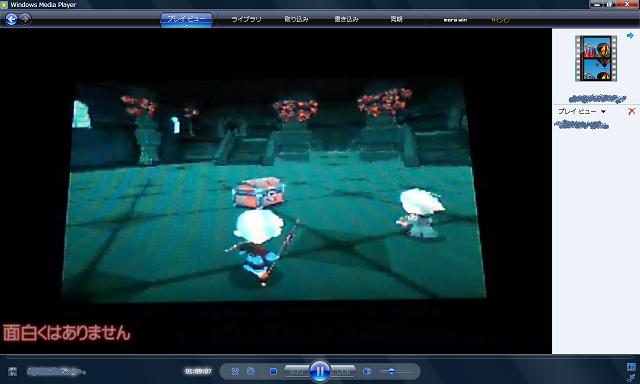The image size is (640, 384).
Task: Pause playback with the pause button
Action: pos(320,371)
